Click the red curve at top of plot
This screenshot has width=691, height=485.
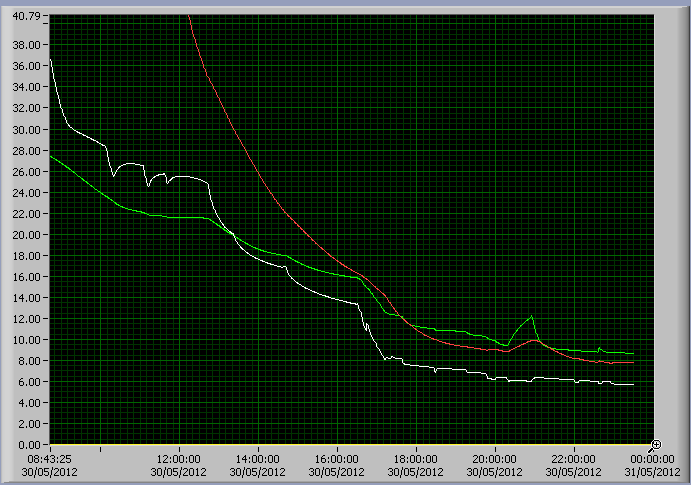click(x=190, y=20)
